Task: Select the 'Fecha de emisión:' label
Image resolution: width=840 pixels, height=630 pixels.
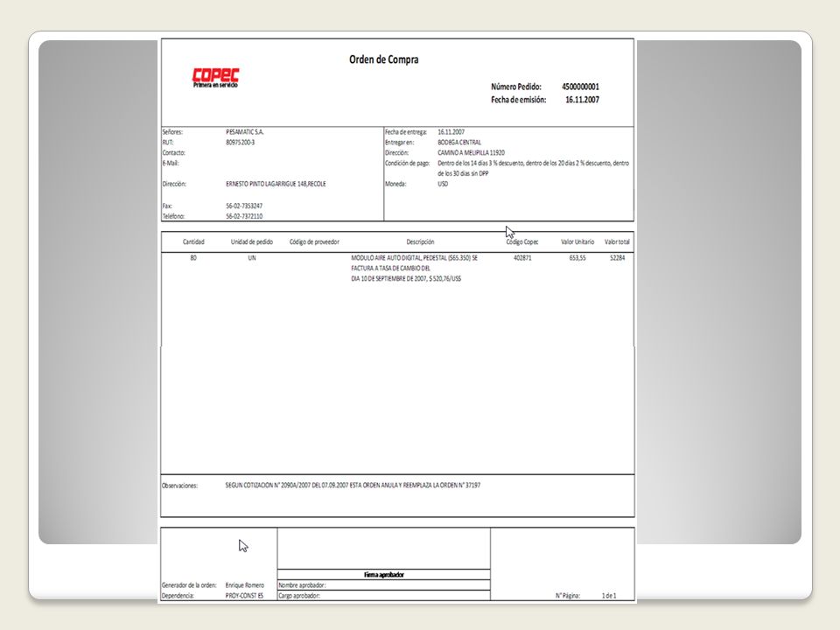Action: click(x=518, y=100)
